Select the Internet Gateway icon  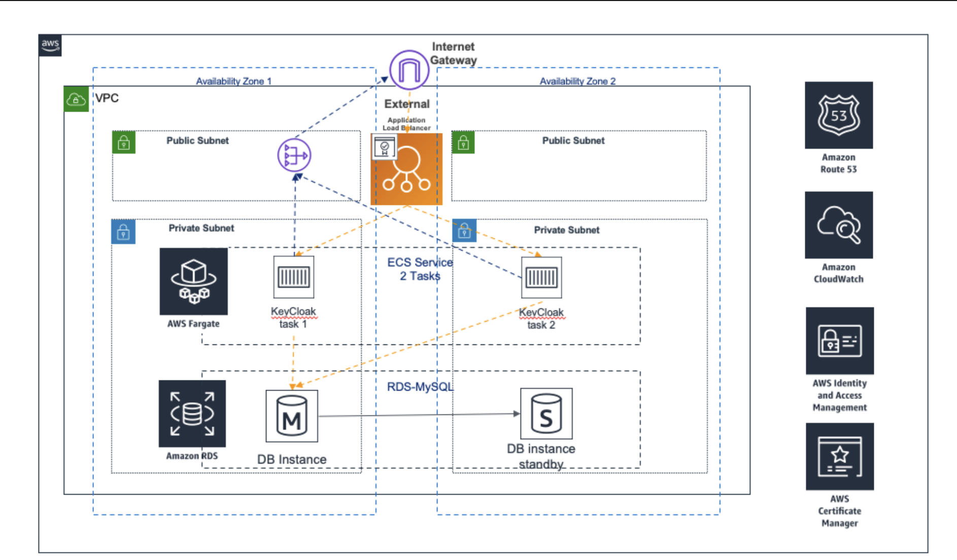point(409,70)
